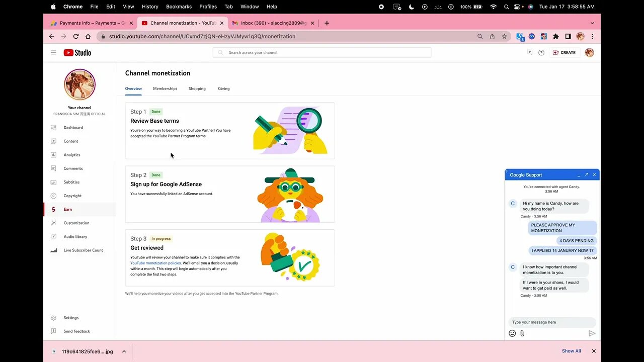The height and width of the screenshot is (362, 644).
Task: Open the feedback message icon in header
Action: (x=530, y=52)
